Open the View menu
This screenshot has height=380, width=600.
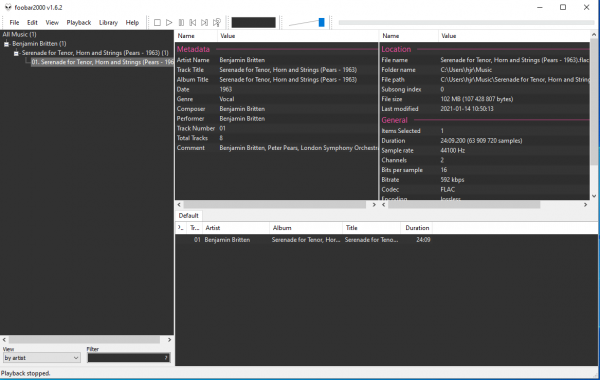click(x=52, y=23)
